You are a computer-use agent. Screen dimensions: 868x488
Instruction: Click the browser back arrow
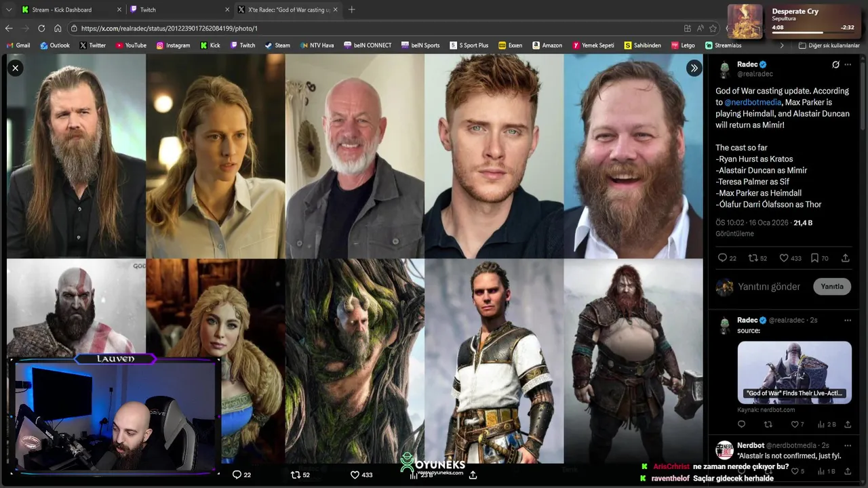click(x=9, y=28)
